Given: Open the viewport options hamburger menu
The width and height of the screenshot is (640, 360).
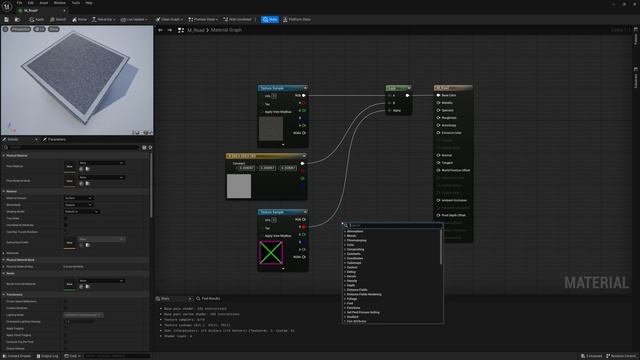Looking at the screenshot, I should [x=5, y=29].
